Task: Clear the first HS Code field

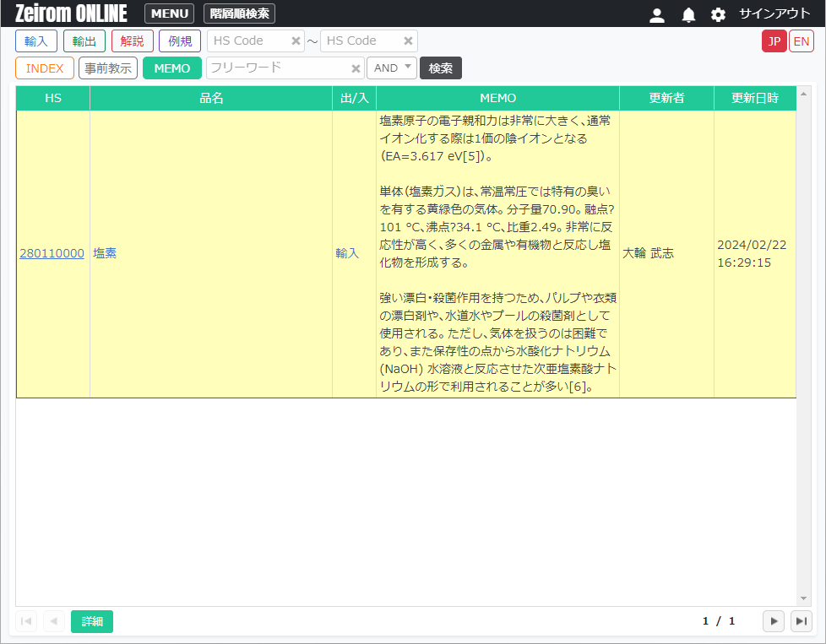Action: coord(296,41)
